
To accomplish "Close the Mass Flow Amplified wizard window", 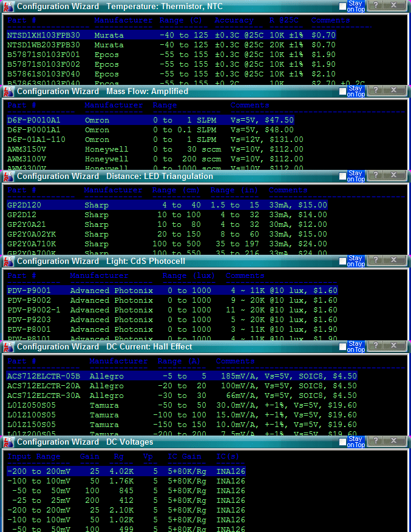I will [394, 90].
